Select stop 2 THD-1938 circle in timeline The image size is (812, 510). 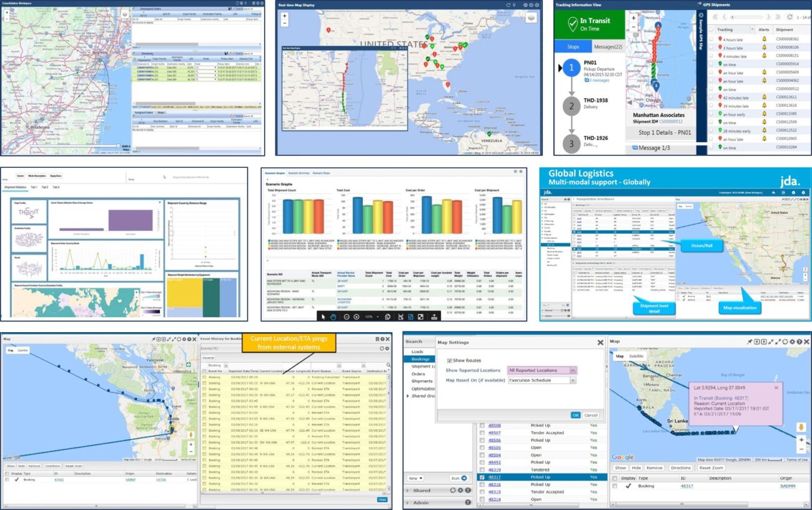click(x=570, y=105)
